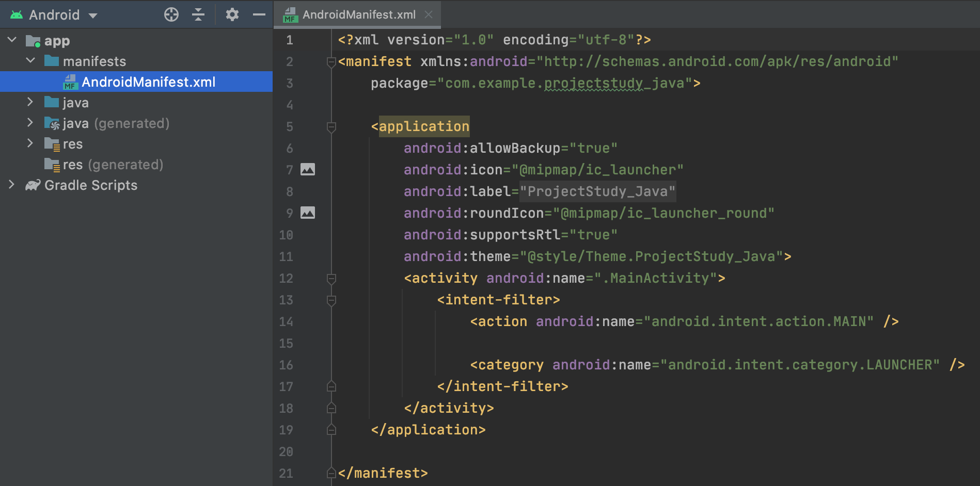The width and height of the screenshot is (980, 486).
Task: Click fold end marker at line 17
Action: 331,386
